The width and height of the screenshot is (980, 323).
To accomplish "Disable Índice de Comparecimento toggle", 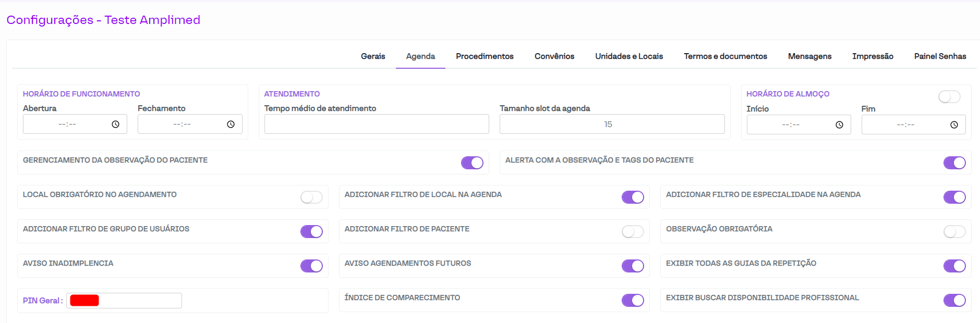I will point(633,301).
